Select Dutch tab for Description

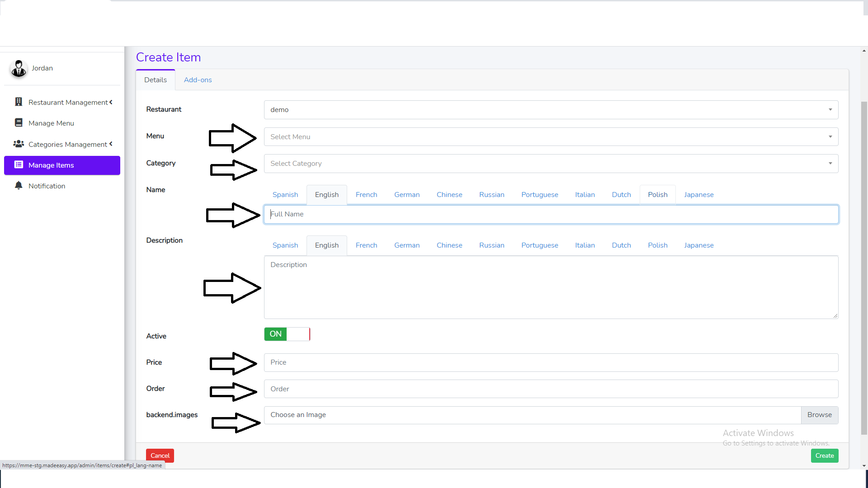pos(621,245)
